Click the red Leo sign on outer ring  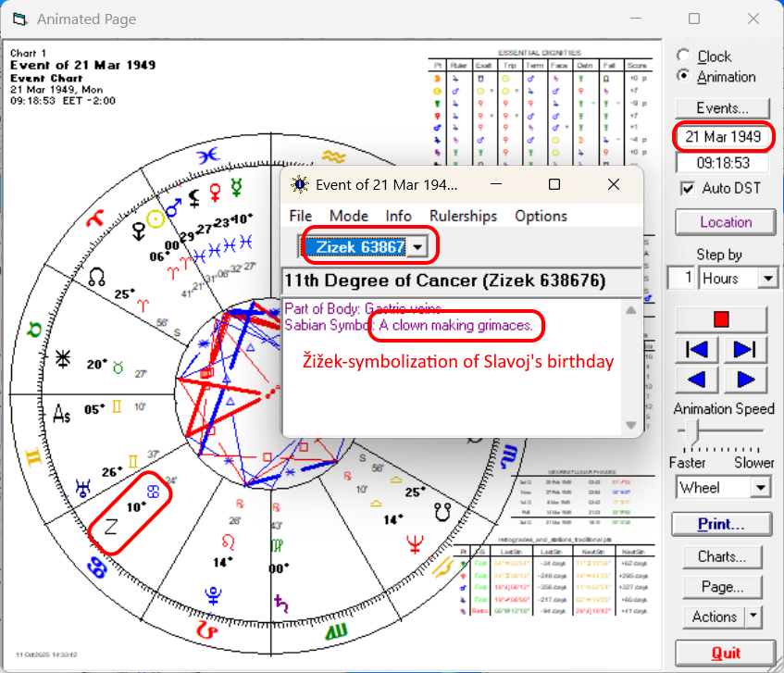coord(207,629)
